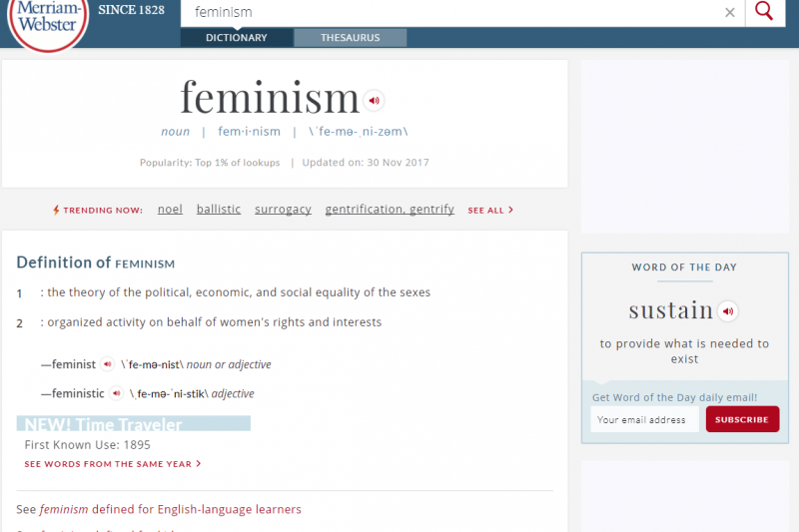Image resolution: width=799 pixels, height=532 pixels.
Task: Open the trending word surrogacy
Action: point(283,210)
